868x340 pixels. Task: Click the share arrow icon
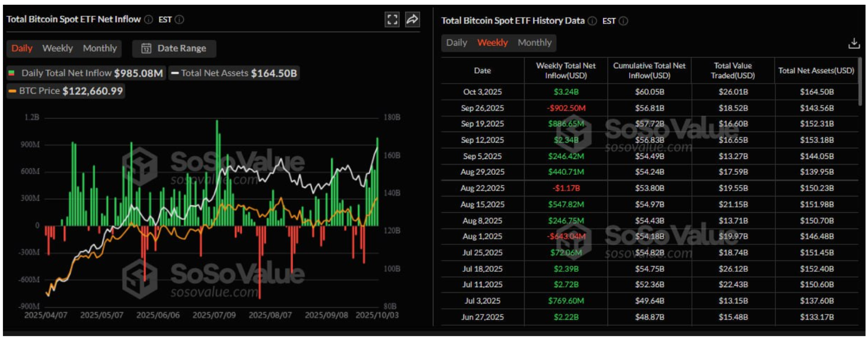412,19
